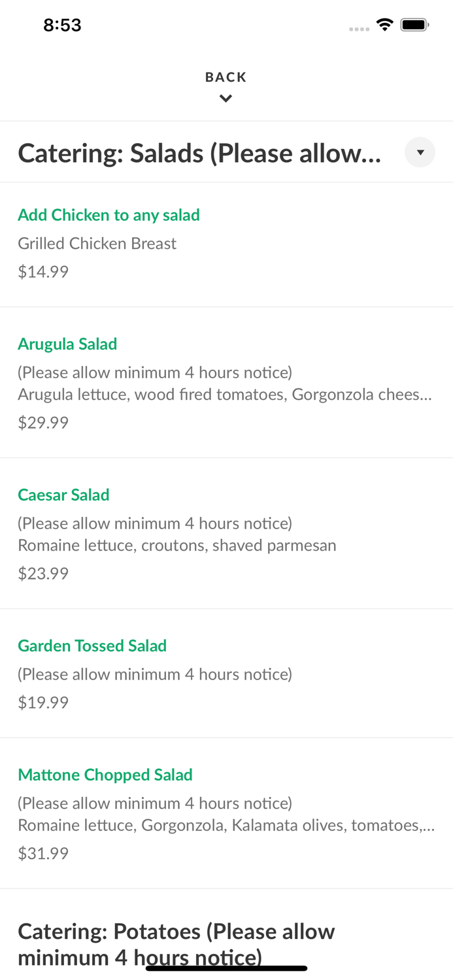Screen dimensions: 453x980
Task: Tap the Wi-Fi icon in the status bar
Action: [x=384, y=24]
